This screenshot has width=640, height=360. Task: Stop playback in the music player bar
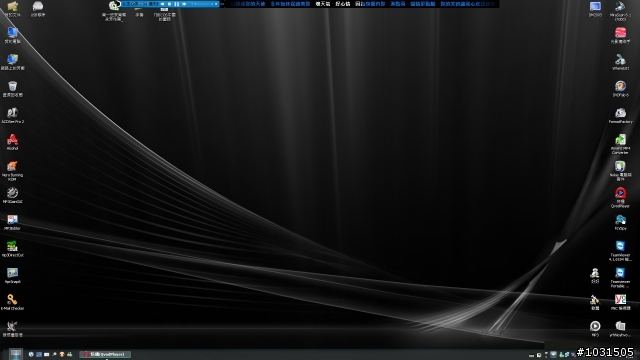[170, 4]
